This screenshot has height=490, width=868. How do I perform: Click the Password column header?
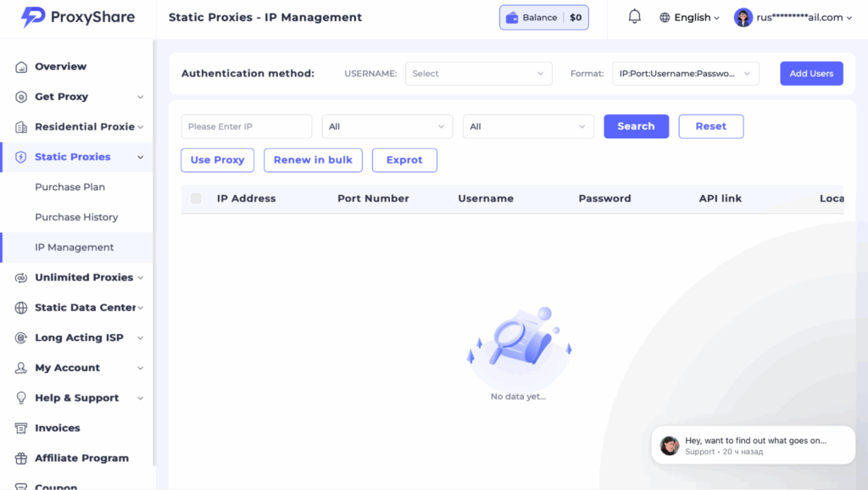(604, 198)
